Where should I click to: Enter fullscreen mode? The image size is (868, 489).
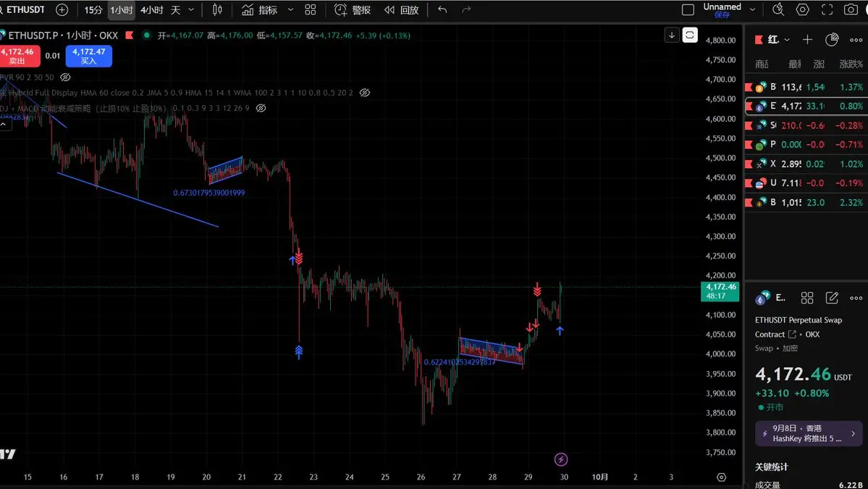pos(827,10)
